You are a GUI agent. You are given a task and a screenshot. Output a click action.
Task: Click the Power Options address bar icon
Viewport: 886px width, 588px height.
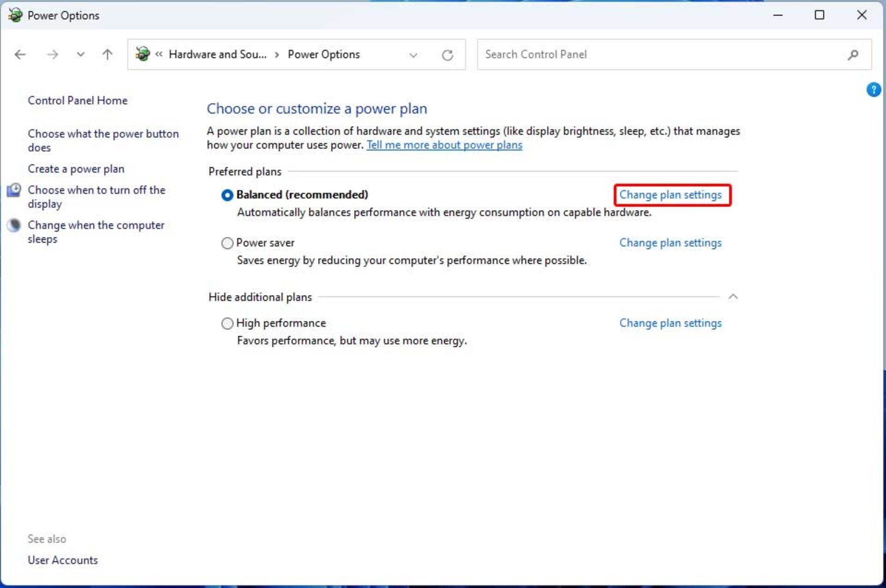[143, 54]
